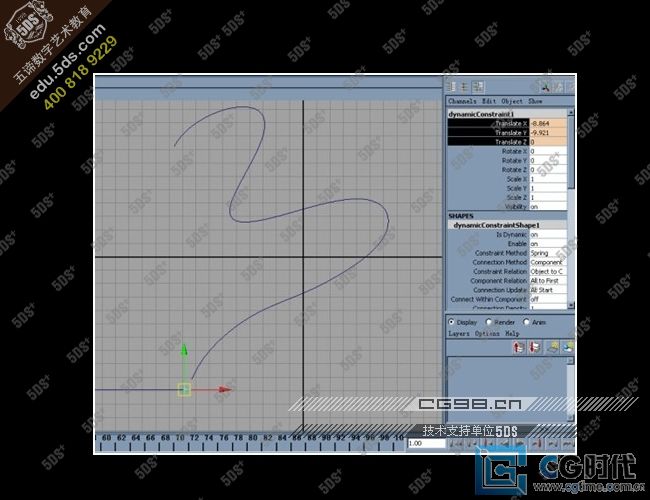650x500 pixels.
Task: Click the move layer down icon
Action: coord(534,347)
